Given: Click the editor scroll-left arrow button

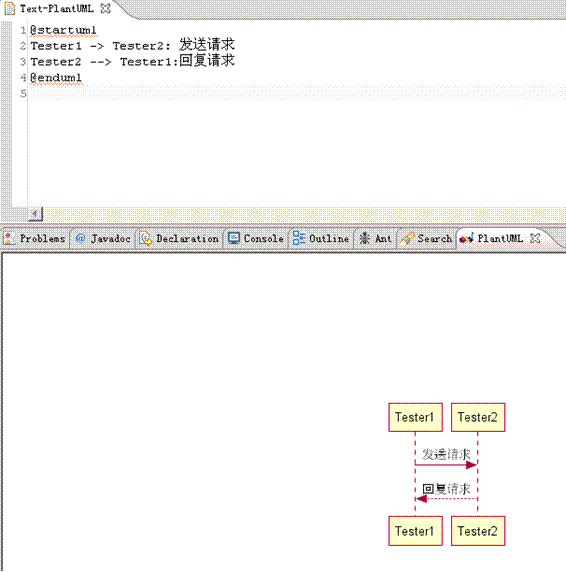Looking at the screenshot, I should (35, 213).
